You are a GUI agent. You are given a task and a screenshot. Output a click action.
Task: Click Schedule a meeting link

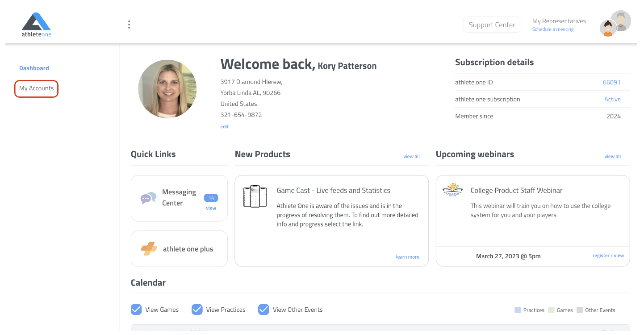(553, 29)
